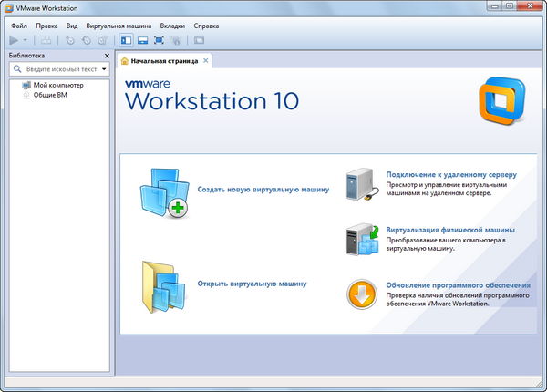The width and height of the screenshot is (547, 392).
Task: Click the Virtualize Physical Machine icon
Action: point(359,239)
